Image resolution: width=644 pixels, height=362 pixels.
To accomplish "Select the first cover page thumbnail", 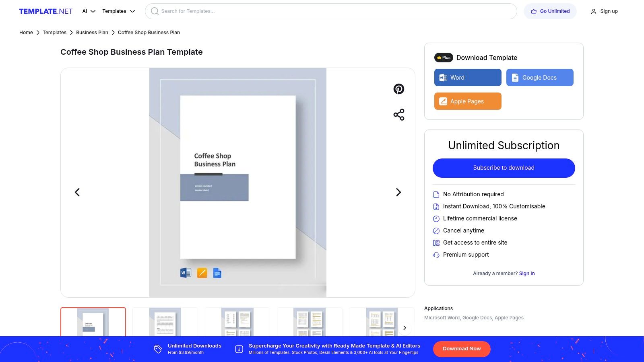I will click(x=93, y=322).
